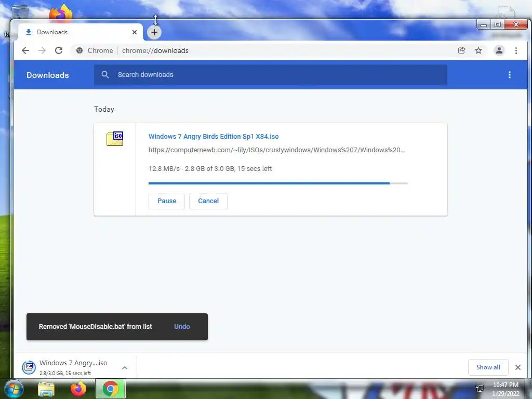
Task: Open the Windows Start menu
Action: click(14, 389)
